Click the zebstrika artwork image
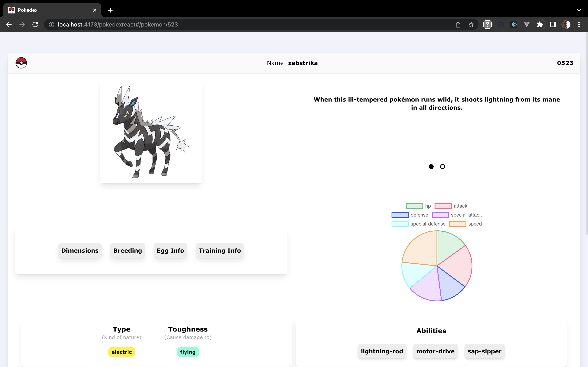This screenshot has height=367, width=588. (151, 132)
